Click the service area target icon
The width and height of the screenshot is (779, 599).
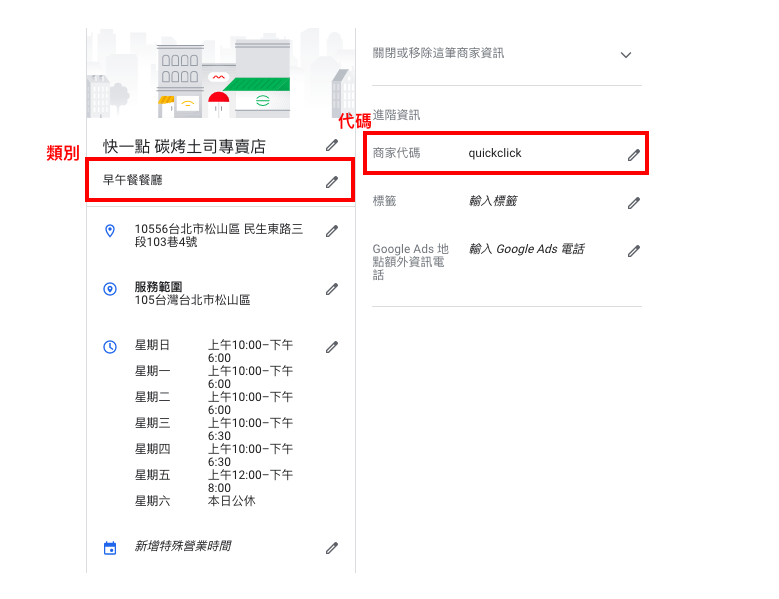tap(110, 289)
